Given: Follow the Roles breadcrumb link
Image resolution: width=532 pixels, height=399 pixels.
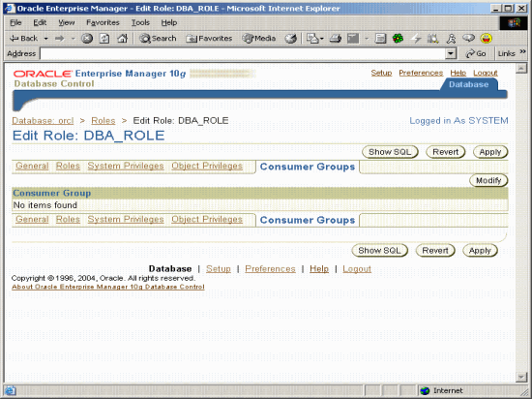Looking at the screenshot, I should pyautogui.click(x=103, y=120).
